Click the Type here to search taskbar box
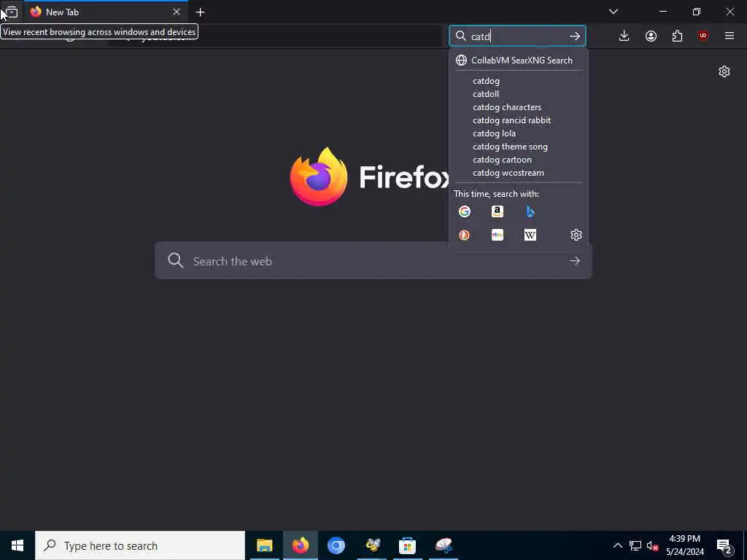747x560 pixels. 140,545
